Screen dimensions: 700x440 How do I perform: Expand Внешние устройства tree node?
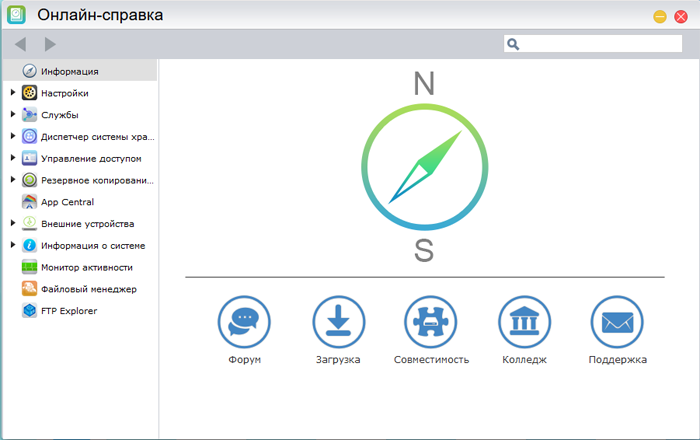(13, 224)
